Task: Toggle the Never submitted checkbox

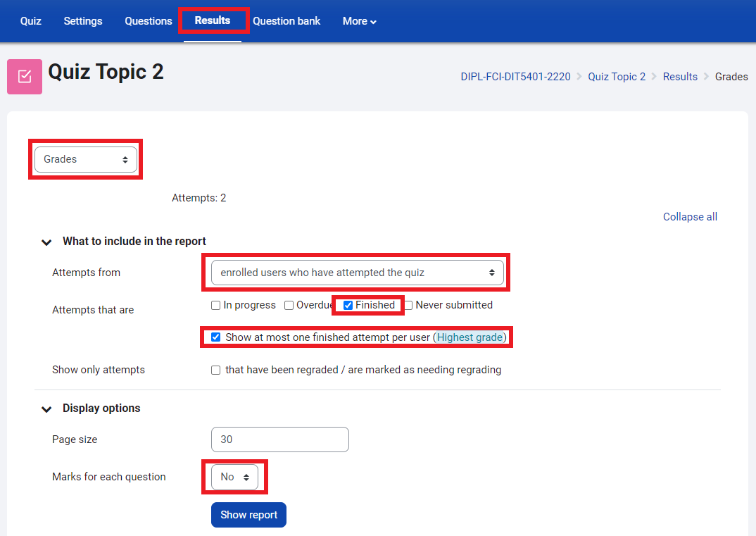Action: (x=408, y=306)
